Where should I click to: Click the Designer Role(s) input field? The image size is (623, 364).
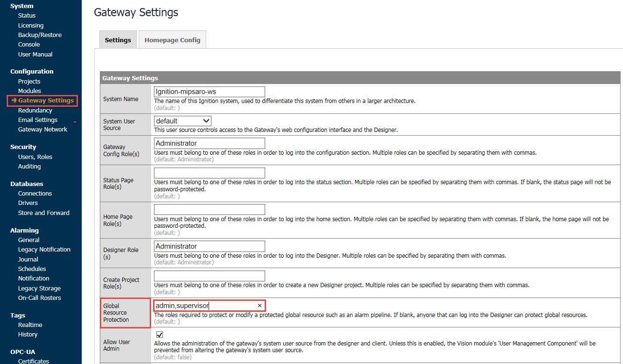click(x=209, y=246)
